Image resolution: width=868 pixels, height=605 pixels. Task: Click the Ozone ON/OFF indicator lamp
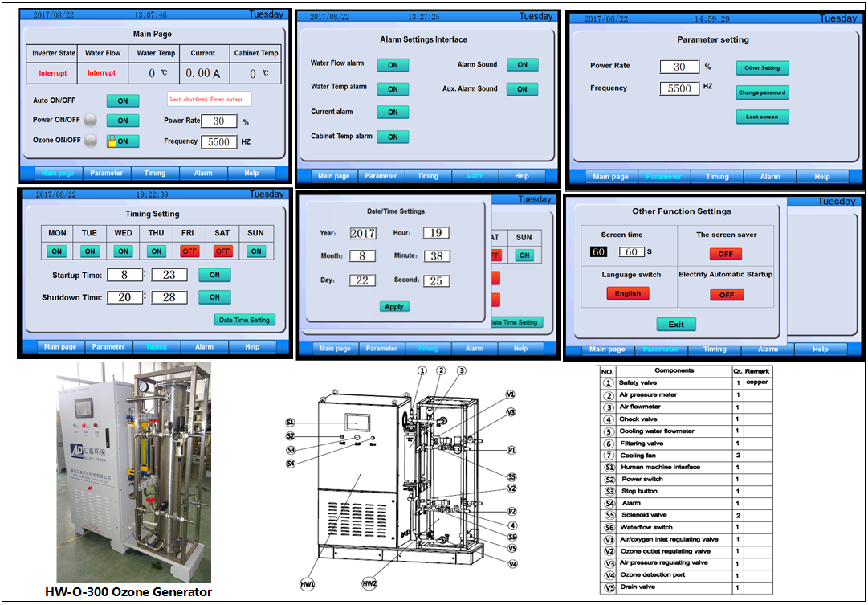click(92, 141)
